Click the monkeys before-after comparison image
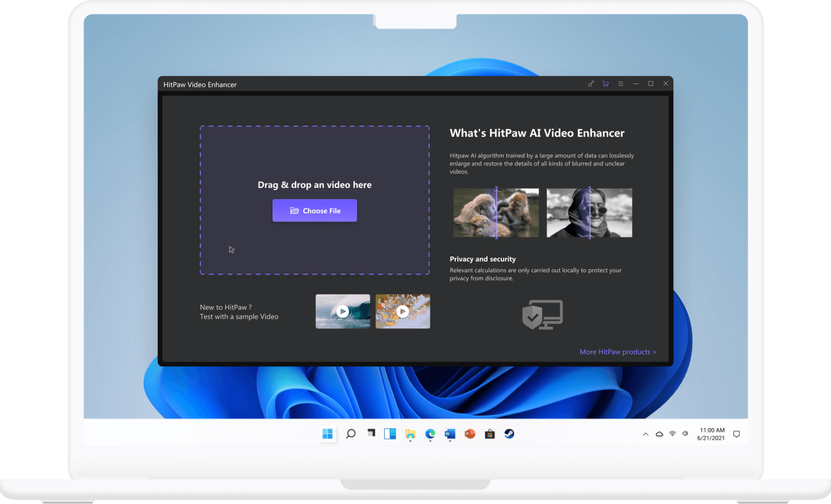831x504 pixels. (x=496, y=213)
